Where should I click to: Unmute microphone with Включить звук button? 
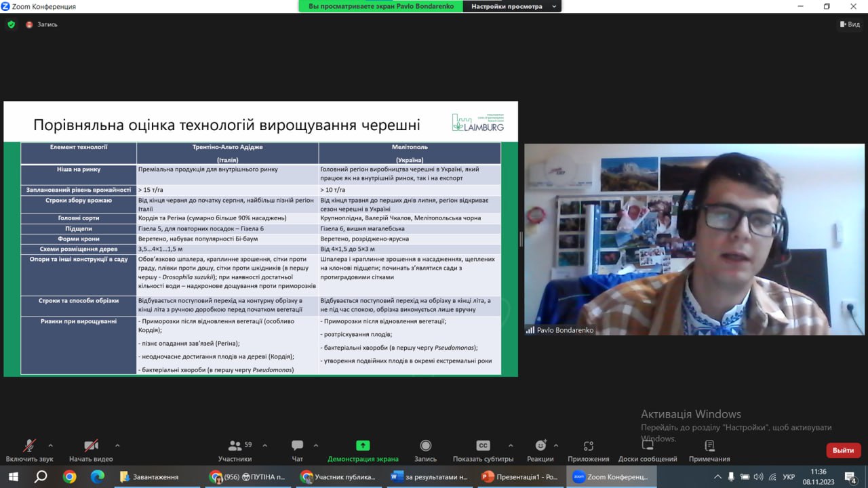click(x=29, y=451)
